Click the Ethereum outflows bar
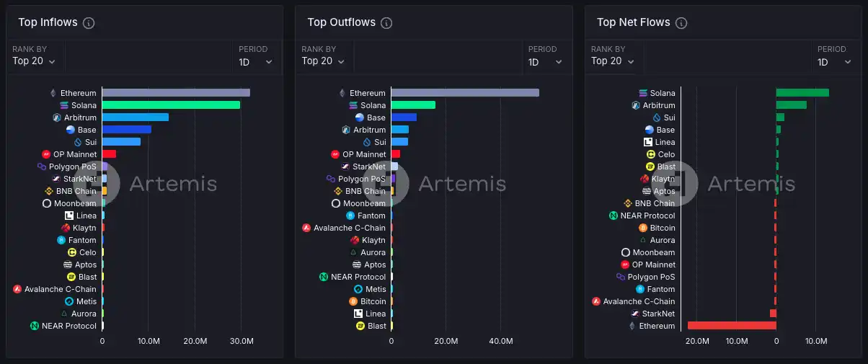Screen dimensions: 868x364 click(x=465, y=93)
